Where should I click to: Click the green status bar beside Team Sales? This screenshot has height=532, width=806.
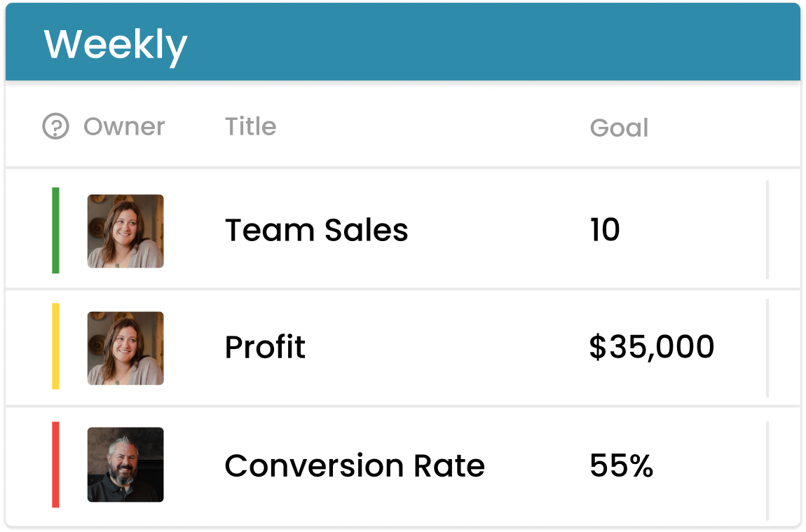[x=55, y=231]
